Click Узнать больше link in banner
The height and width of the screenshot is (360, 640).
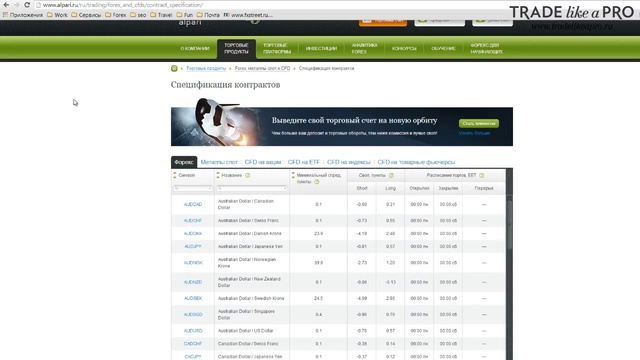click(474, 133)
